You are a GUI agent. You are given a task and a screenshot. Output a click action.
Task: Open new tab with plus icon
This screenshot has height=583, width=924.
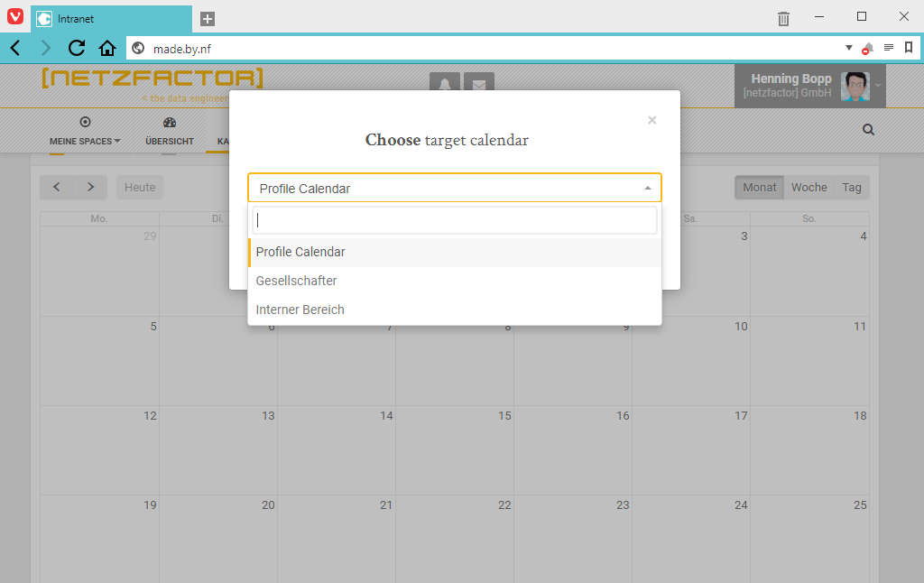coord(208,19)
